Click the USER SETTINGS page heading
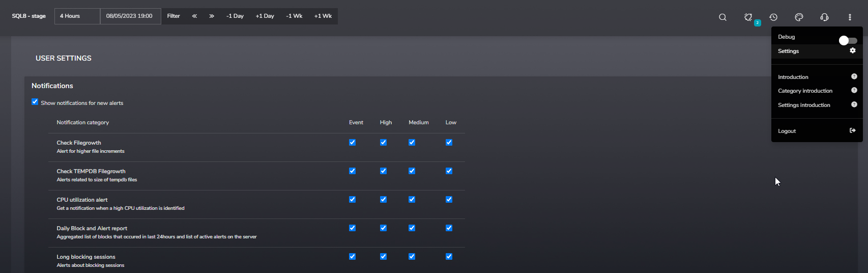 tap(64, 58)
